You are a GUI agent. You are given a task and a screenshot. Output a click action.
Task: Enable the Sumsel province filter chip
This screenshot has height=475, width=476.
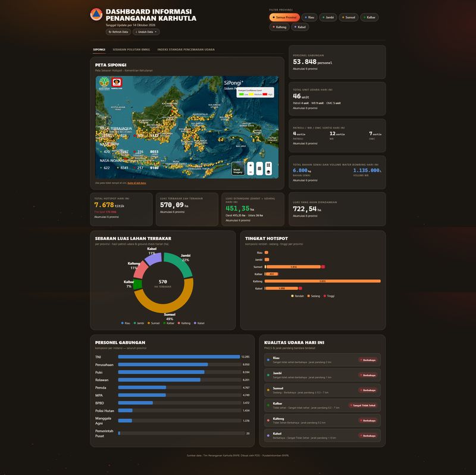(349, 17)
